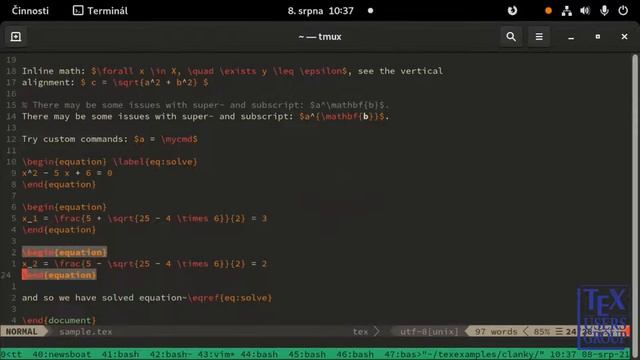Open network settings from the top bar icon

tap(567, 11)
